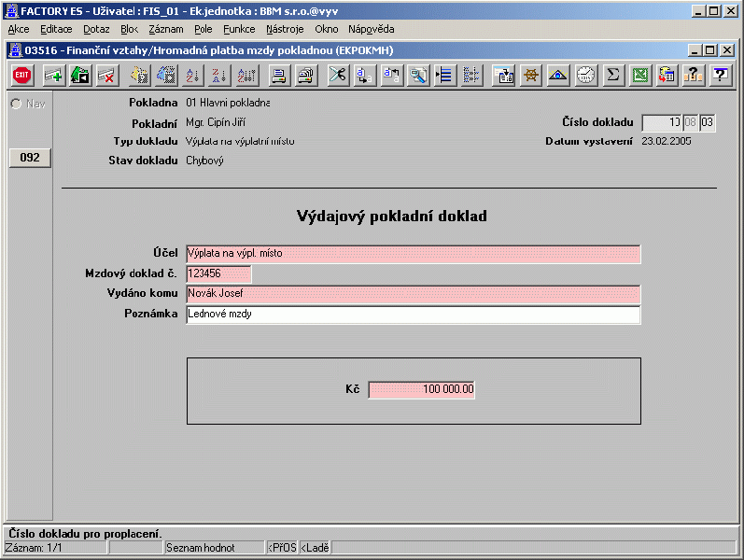Click the 'Chybový' document status value

point(204,161)
